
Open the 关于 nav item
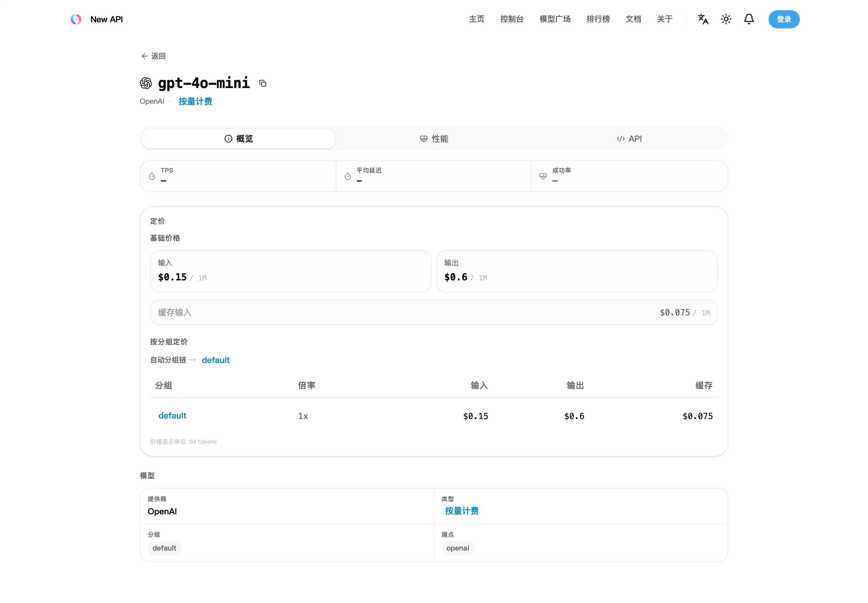(x=665, y=19)
